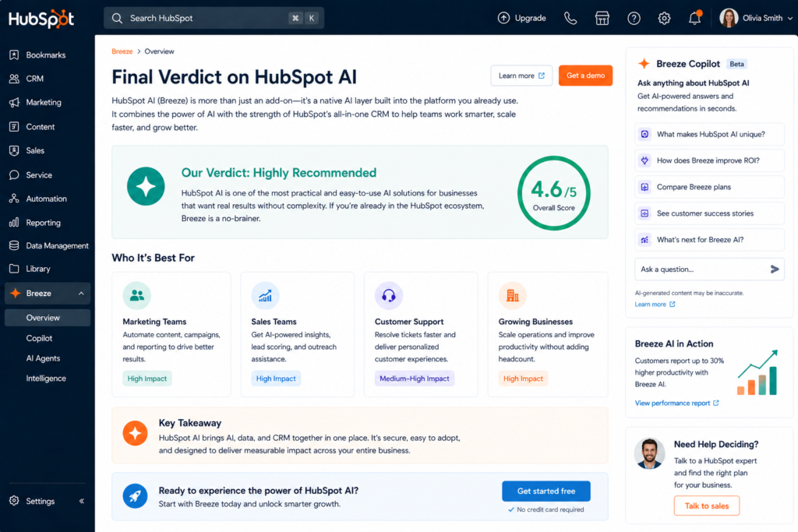Collapse the sidebar with double chevron
The width and height of the screenshot is (798, 532).
tap(81, 501)
